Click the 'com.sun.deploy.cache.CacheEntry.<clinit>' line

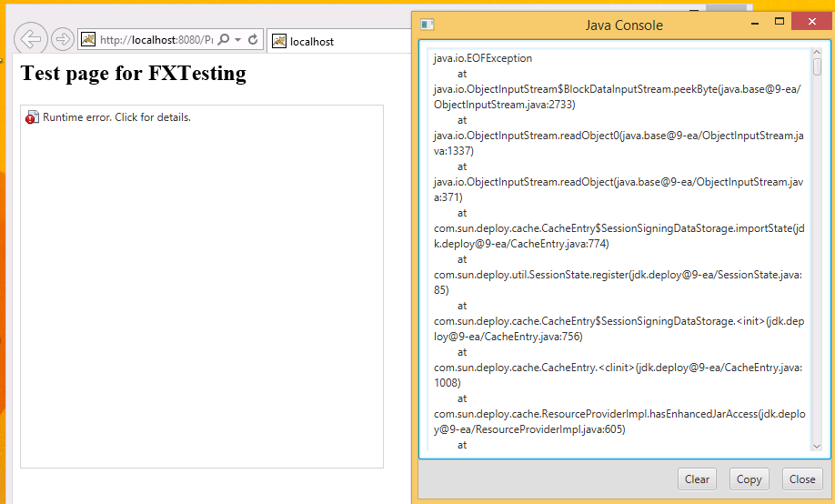(618, 367)
